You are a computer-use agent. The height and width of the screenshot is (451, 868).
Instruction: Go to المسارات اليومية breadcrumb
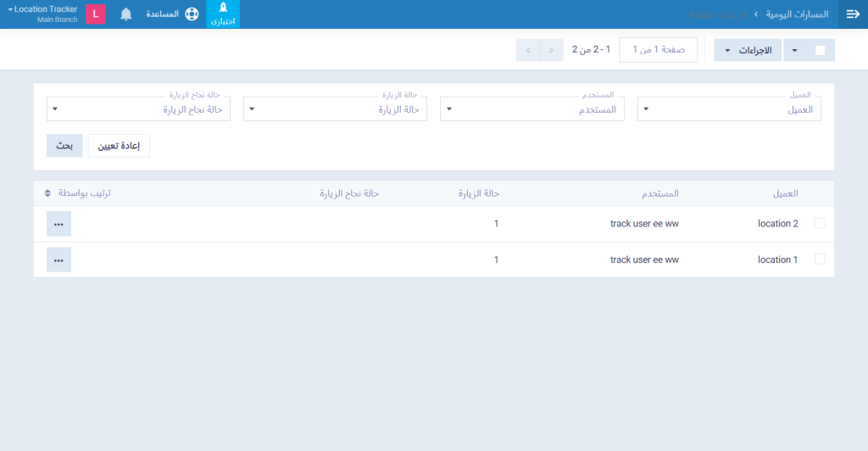pos(798,14)
